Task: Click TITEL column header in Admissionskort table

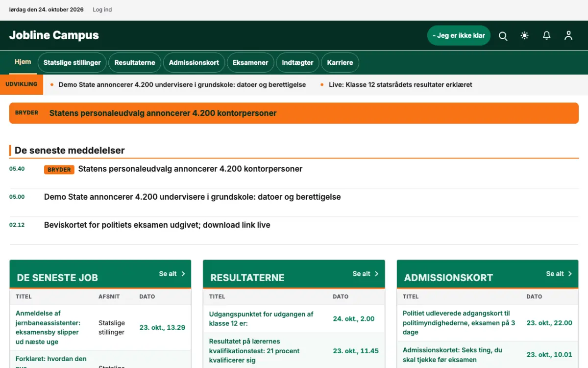Action: 411,296
